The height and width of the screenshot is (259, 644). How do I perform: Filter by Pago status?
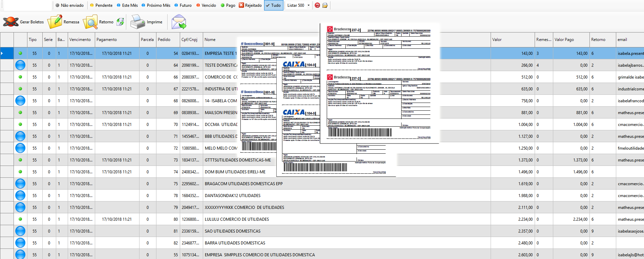[x=228, y=5]
